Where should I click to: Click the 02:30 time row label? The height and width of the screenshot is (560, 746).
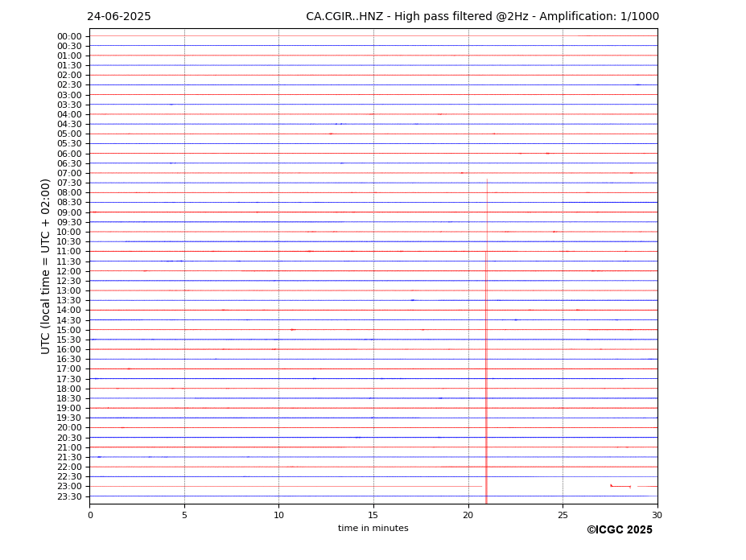(x=69, y=84)
